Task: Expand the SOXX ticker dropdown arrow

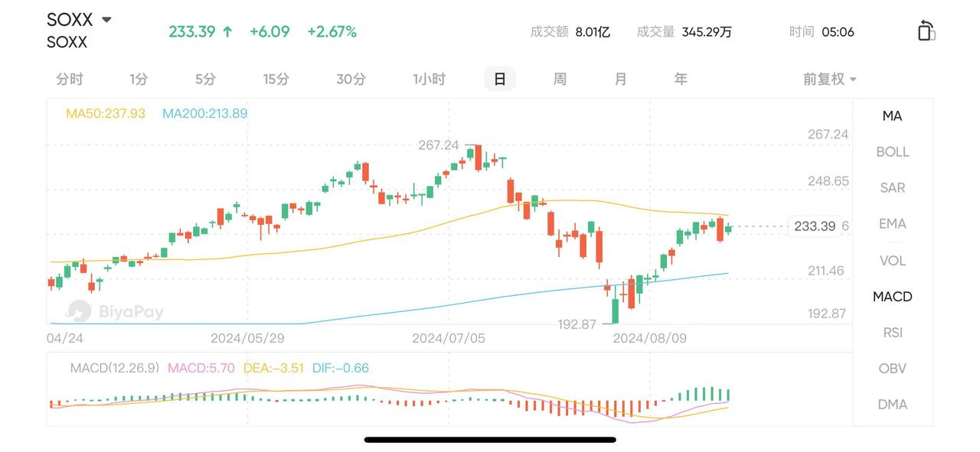Action: pos(106,19)
